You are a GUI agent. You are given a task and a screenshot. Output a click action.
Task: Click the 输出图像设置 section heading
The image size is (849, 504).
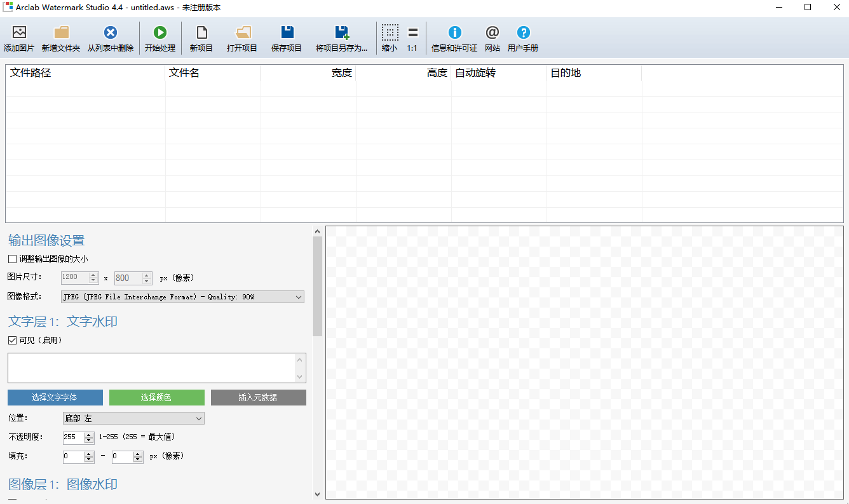coord(46,240)
